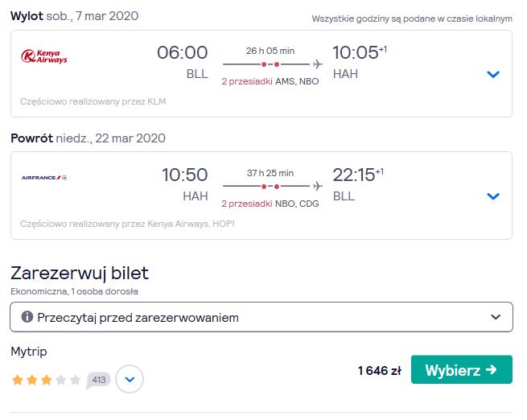Click the outbound airplane icon

[x=317, y=64]
